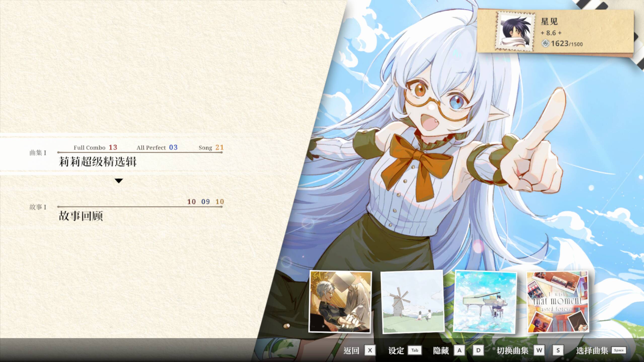Click the player name 星见
This screenshot has height=362, width=644.
[x=549, y=21]
